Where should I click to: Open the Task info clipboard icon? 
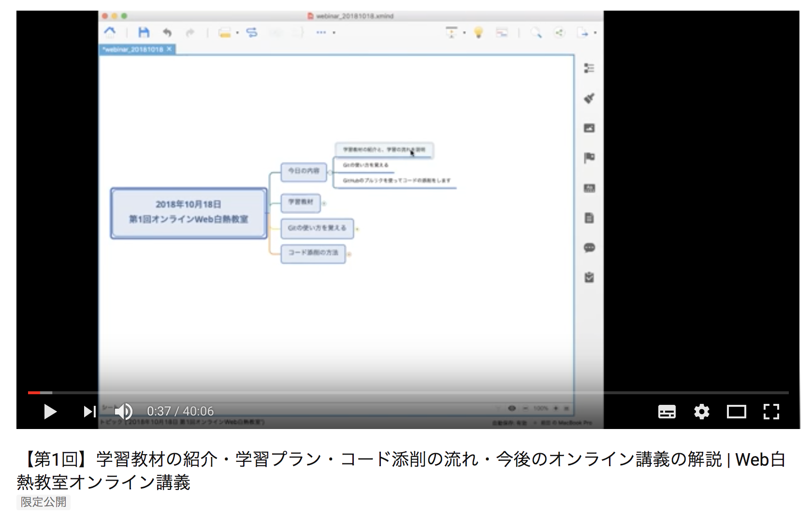click(589, 277)
